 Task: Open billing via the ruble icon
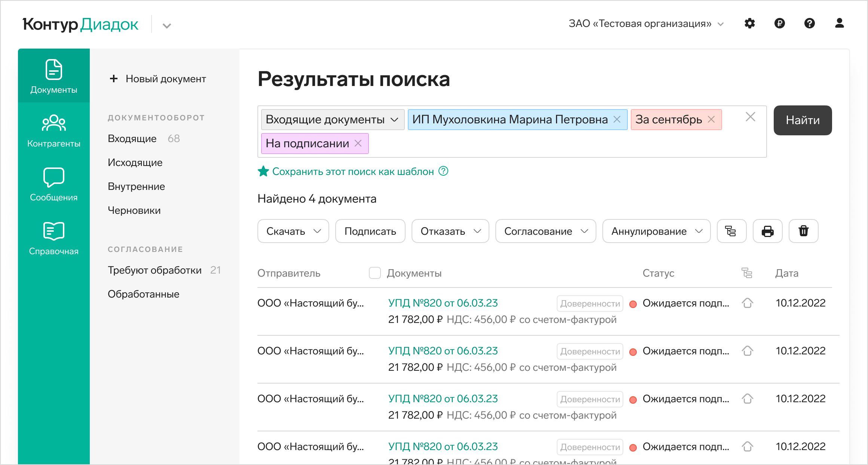pos(780,24)
